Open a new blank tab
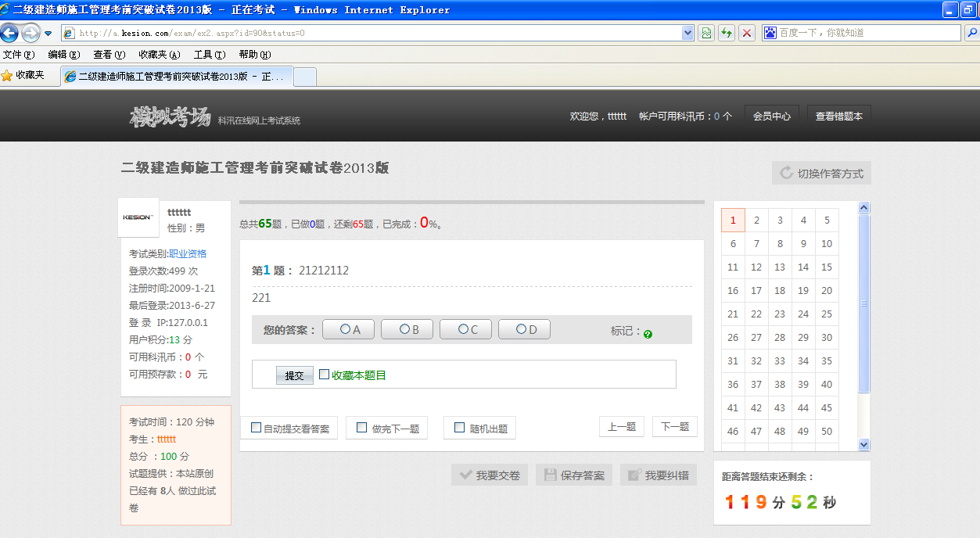980x538 pixels. pyautogui.click(x=305, y=77)
